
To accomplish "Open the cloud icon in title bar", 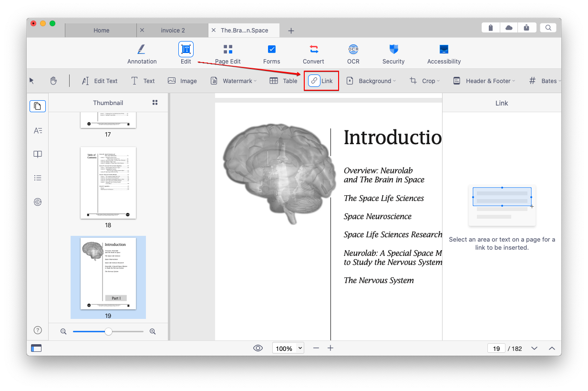I will [x=509, y=28].
